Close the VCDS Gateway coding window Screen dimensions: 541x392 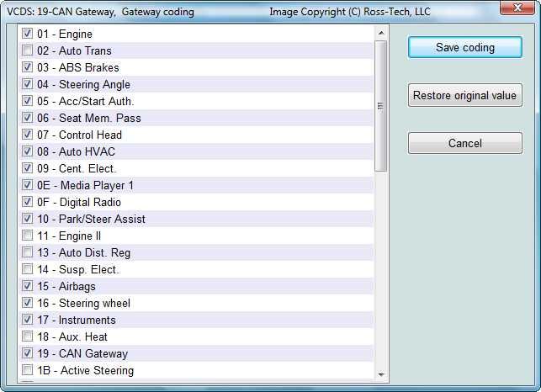tap(517, 8)
